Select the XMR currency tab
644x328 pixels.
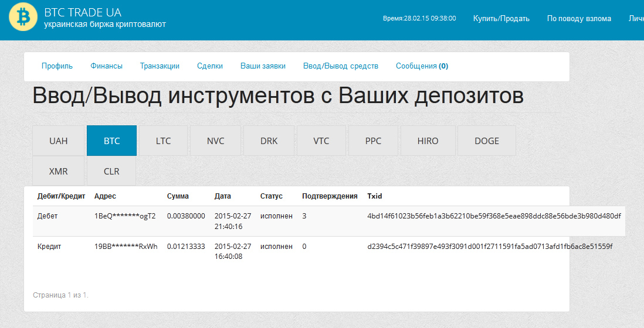59,172
